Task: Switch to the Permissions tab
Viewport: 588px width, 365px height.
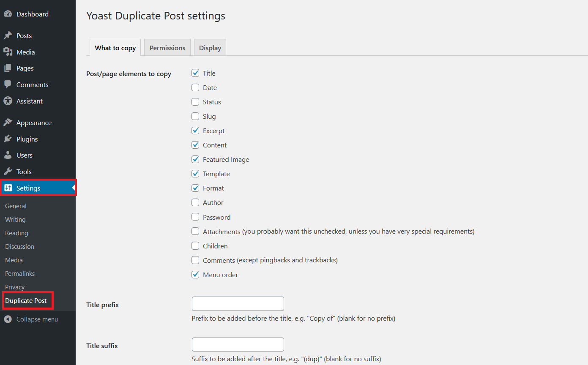Action: pos(167,48)
